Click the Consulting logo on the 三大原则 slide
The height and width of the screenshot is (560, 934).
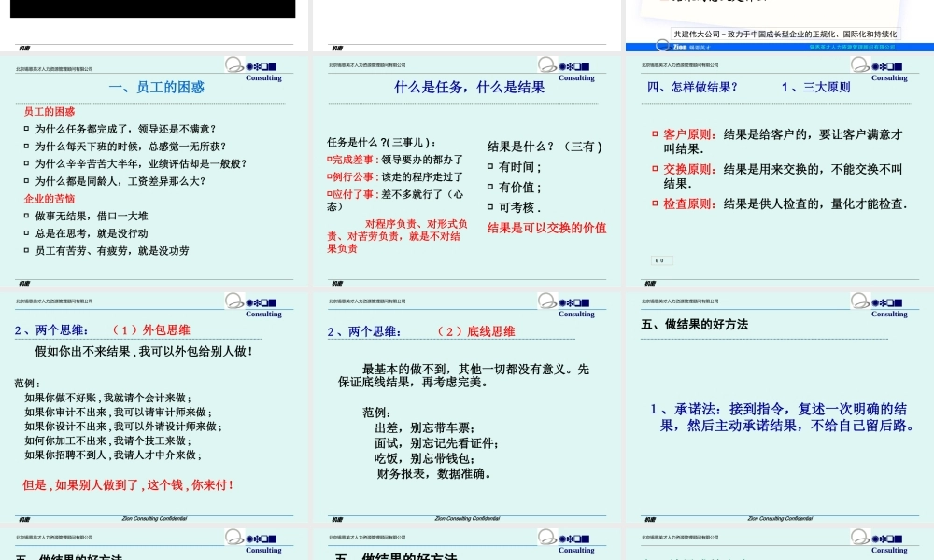point(879,68)
